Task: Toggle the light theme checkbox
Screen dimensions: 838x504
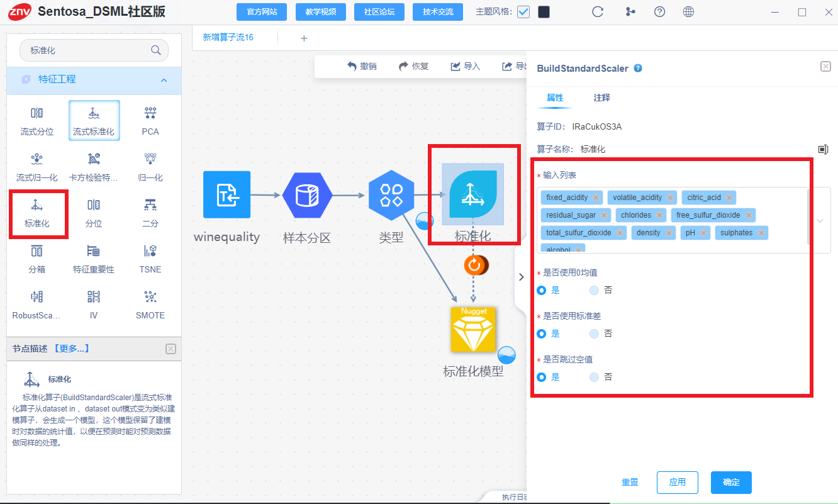Action: 523,12
